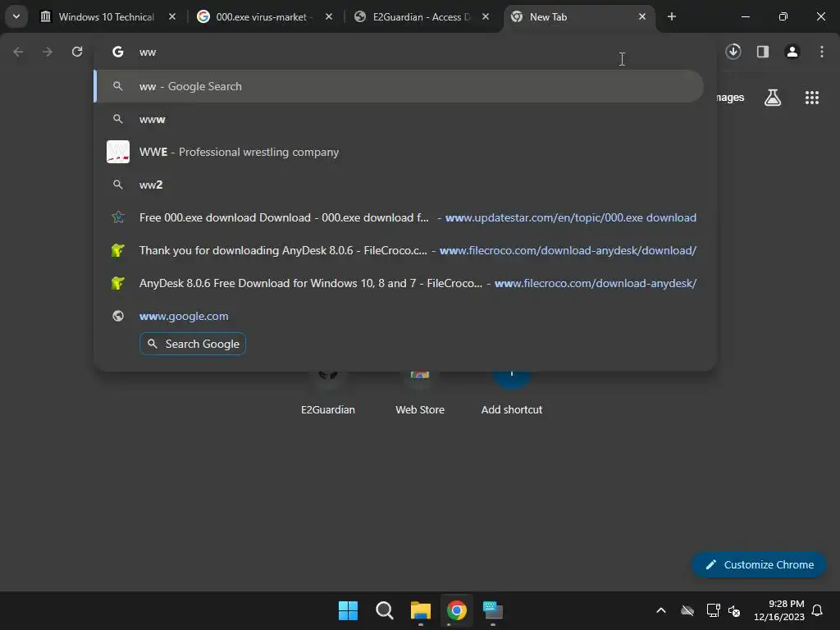Open the clock showing 9:28 PM

779,610
